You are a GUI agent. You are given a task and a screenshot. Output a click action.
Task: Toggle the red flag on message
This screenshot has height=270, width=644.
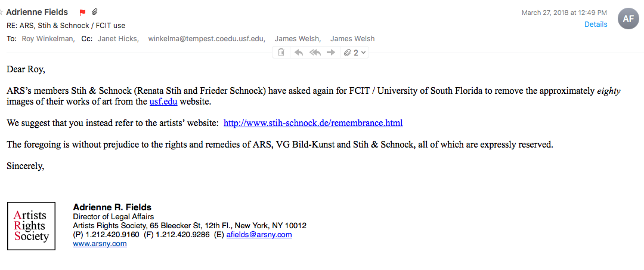click(x=82, y=13)
